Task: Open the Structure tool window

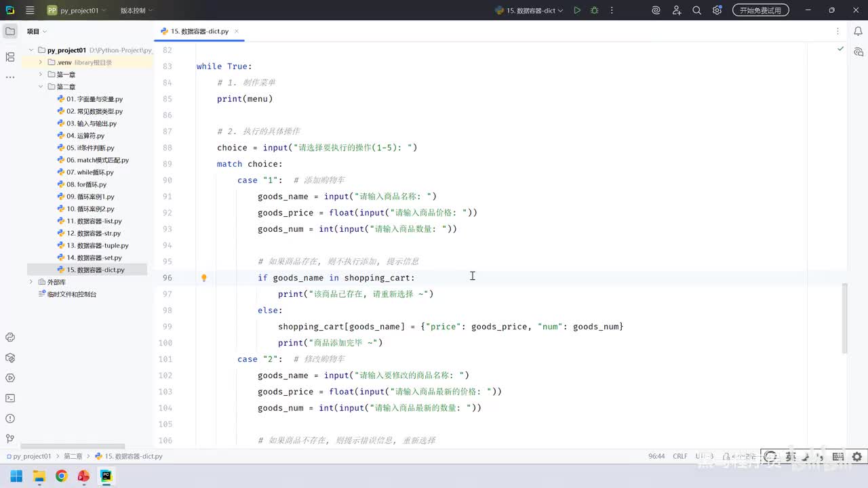Action: [10, 57]
